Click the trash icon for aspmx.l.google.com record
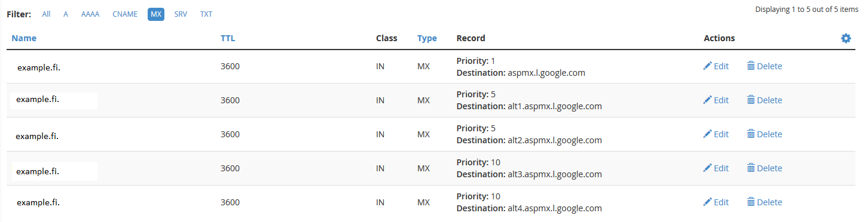 click(751, 66)
